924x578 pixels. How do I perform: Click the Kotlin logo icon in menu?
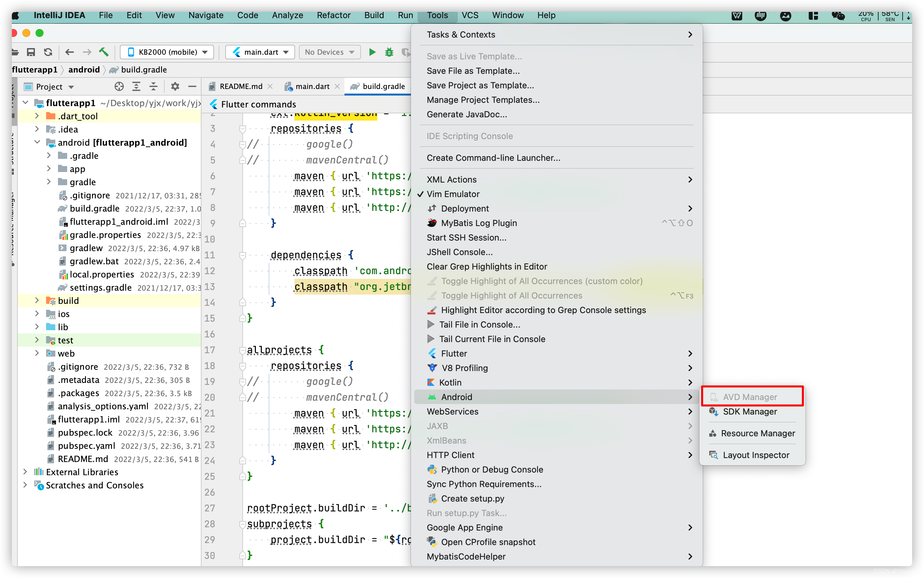click(431, 383)
